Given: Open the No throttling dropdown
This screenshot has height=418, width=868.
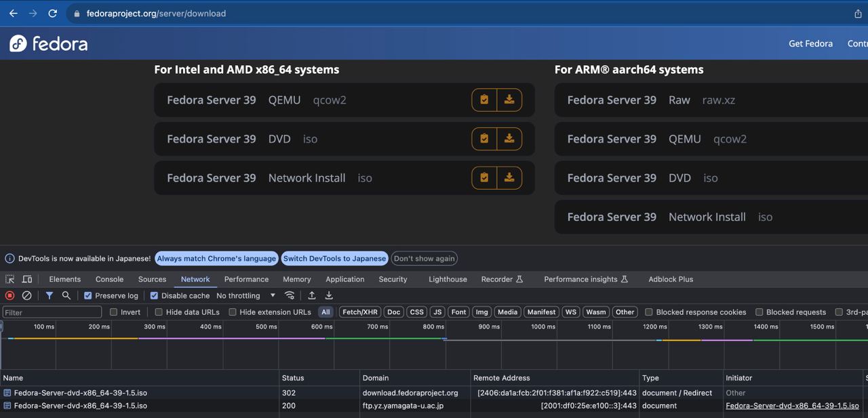Looking at the screenshot, I should click(x=245, y=296).
